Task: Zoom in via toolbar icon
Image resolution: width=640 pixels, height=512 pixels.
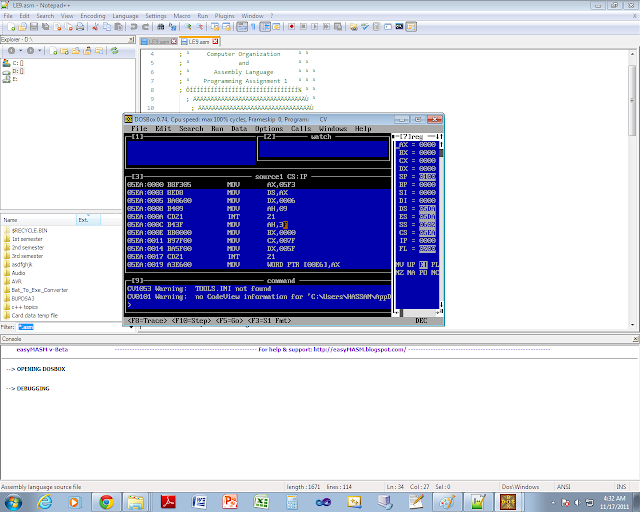Action: click(x=188, y=27)
